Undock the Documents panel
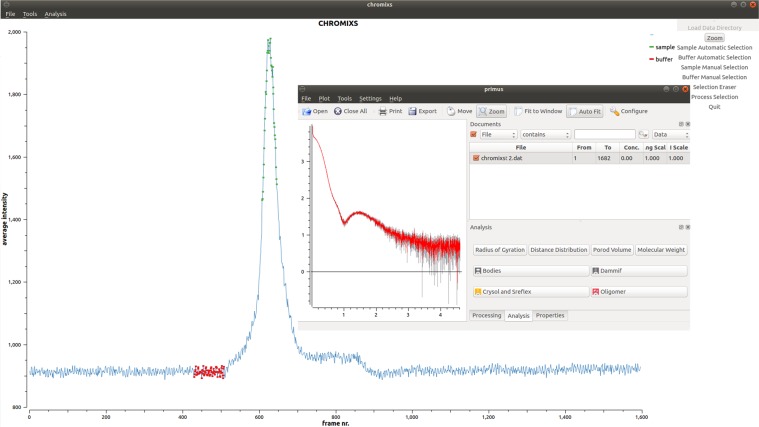 (x=681, y=124)
